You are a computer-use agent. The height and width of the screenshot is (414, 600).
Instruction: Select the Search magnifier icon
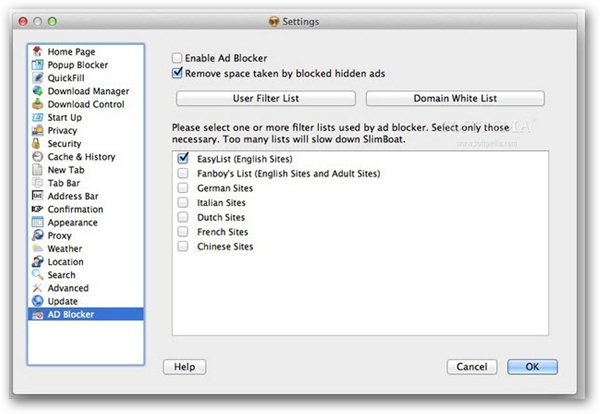point(38,275)
